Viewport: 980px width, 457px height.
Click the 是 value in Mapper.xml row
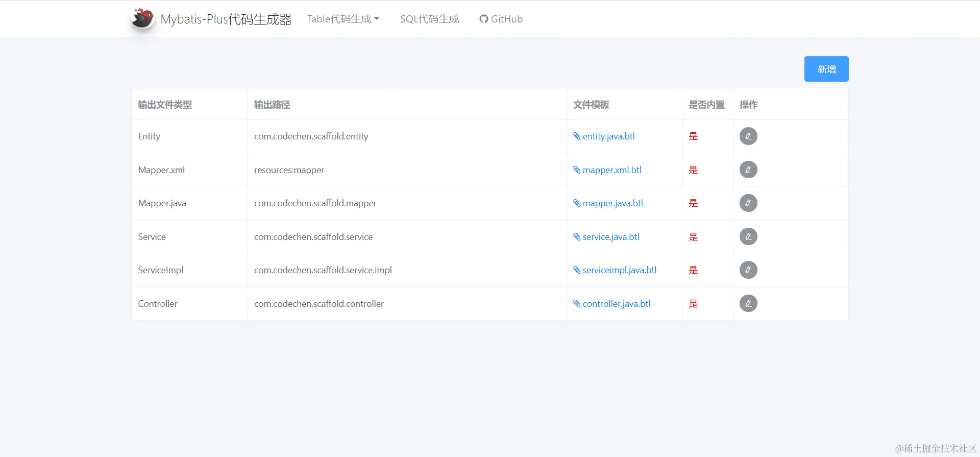(693, 170)
